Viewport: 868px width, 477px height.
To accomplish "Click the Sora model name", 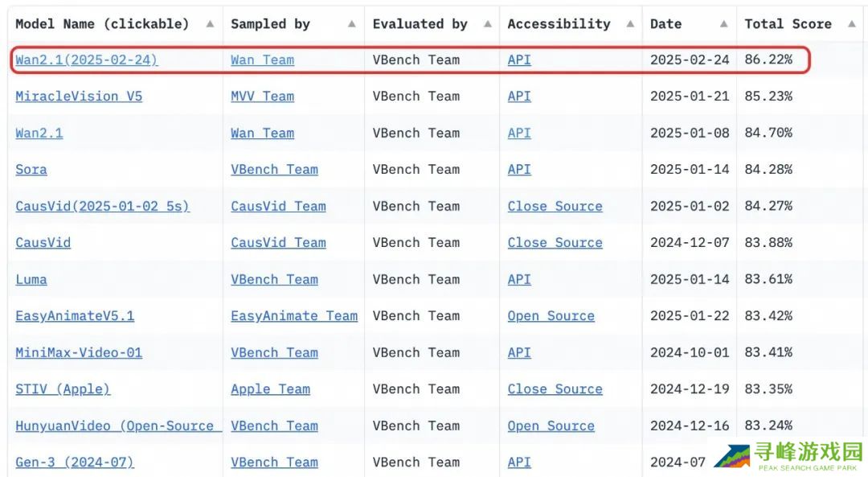I will point(31,170).
